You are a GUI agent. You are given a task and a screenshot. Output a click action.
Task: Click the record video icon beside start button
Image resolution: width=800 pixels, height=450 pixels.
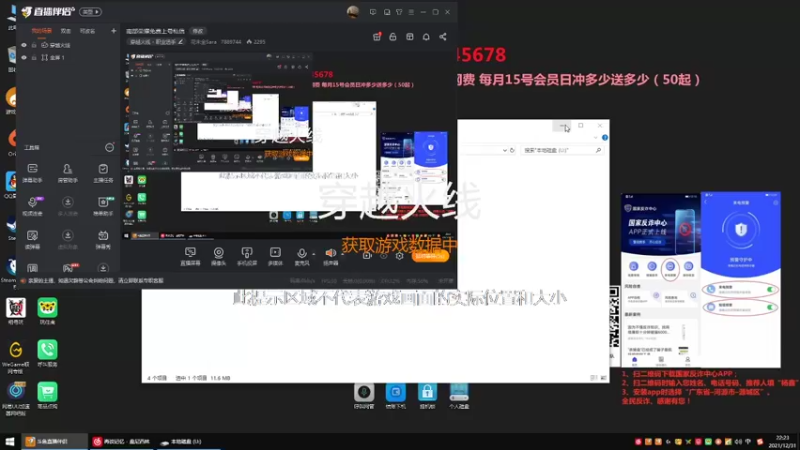coord(367,256)
